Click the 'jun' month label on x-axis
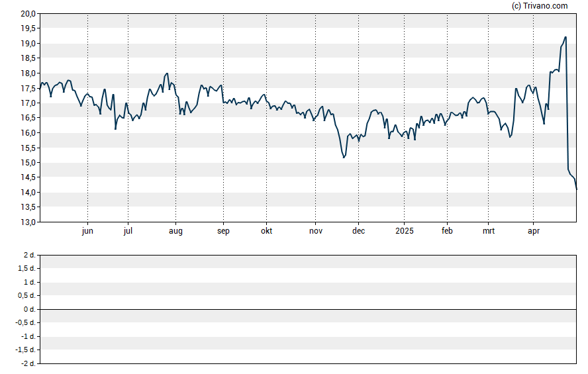 87,231
